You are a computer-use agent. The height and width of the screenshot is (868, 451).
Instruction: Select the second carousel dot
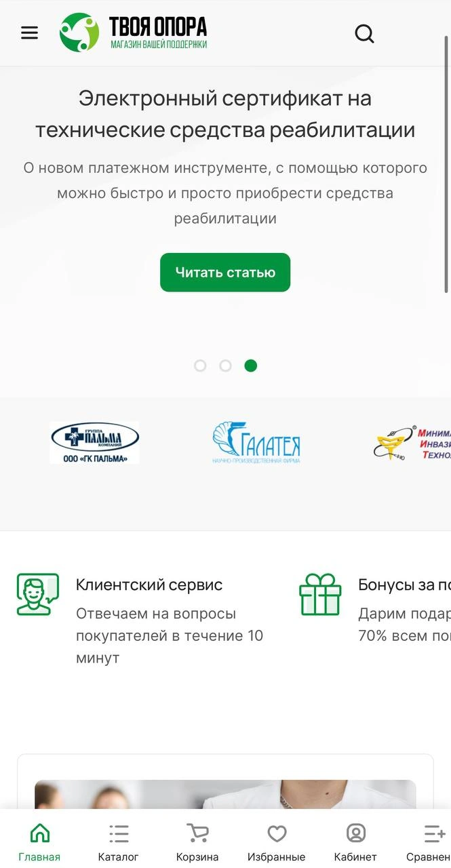click(x=225, y=366)
